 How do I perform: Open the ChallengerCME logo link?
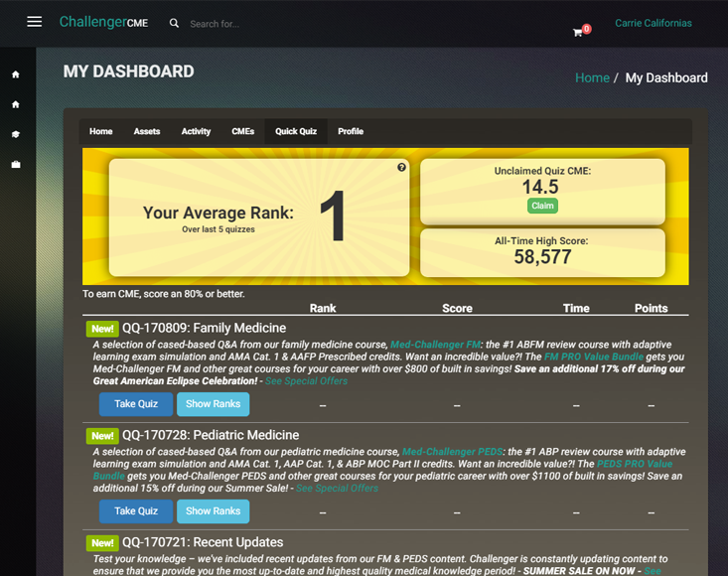pos(103,22)
